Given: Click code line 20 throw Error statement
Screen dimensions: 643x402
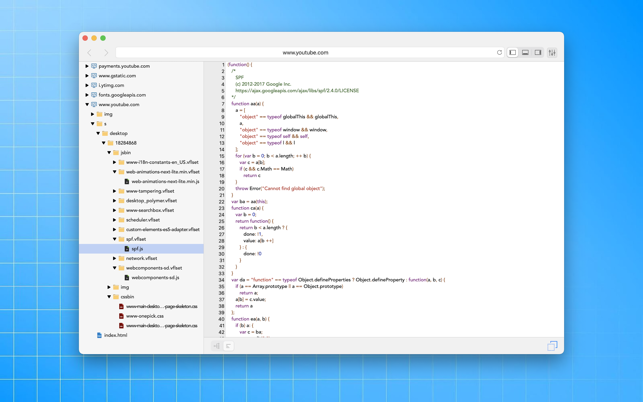Looking at the screenshot, I should click(x=280, y=189).
